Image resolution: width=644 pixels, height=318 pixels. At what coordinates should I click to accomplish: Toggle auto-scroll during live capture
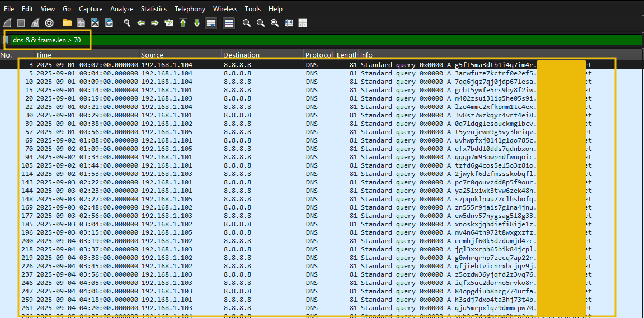(211, 23)
